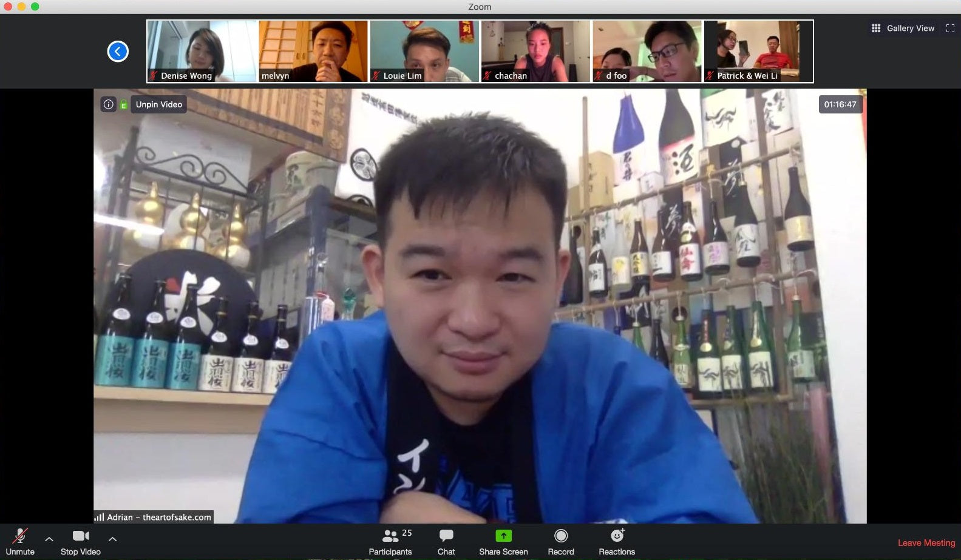The image size is (961, 560).
Task: Select Louie Lim's video thumbnail
Action: tap(424, 51)
